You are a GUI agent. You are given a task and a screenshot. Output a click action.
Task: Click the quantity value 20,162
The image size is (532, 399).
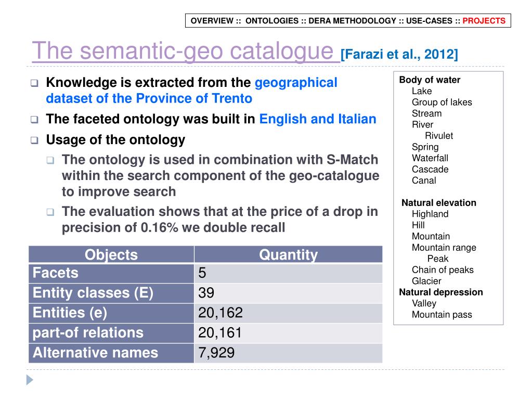tap(220, 313)
